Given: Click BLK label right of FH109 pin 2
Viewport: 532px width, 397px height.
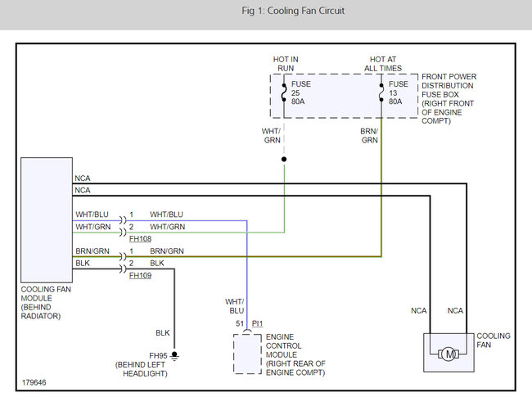Looking at the screenshot, I should pos(157,264).
